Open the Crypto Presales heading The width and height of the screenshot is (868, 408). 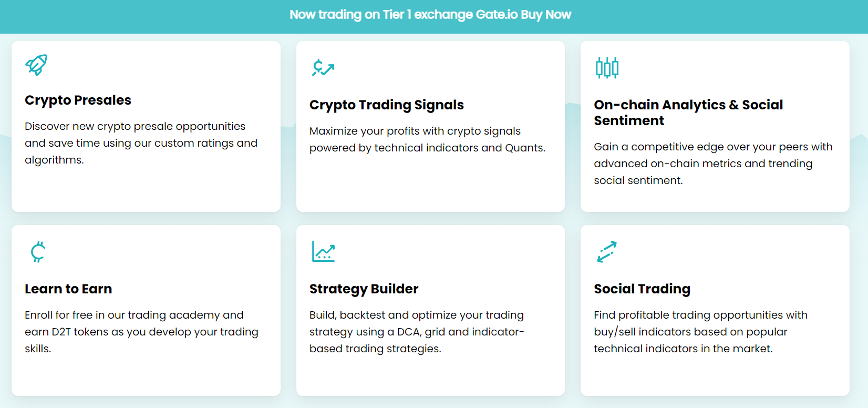(x=78, y=100)
